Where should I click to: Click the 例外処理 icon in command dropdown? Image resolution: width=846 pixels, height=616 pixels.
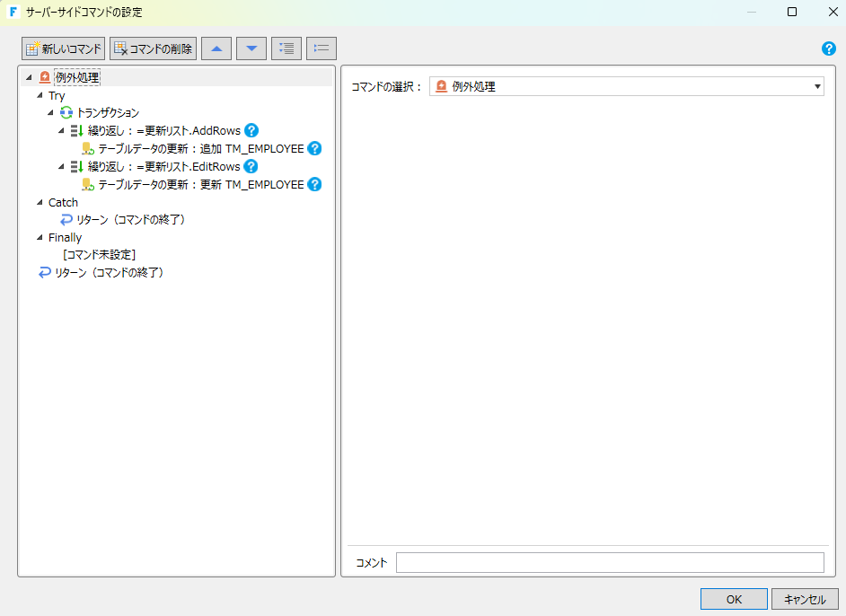(x=441, y=86)
